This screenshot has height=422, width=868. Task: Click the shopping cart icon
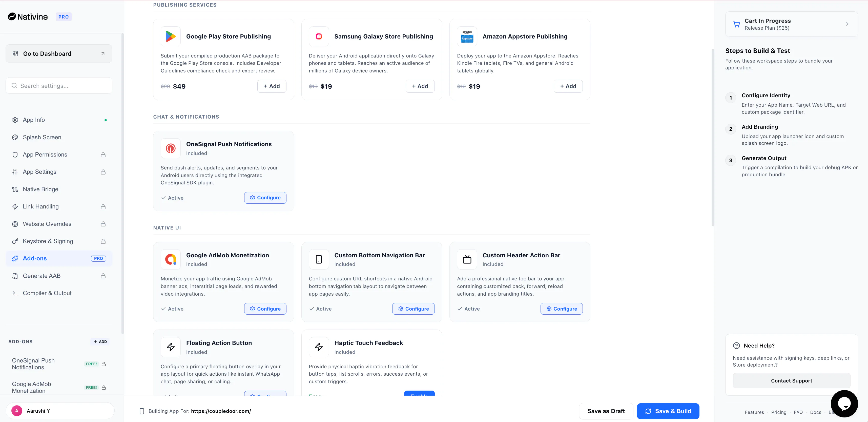(x=736, y=24)
